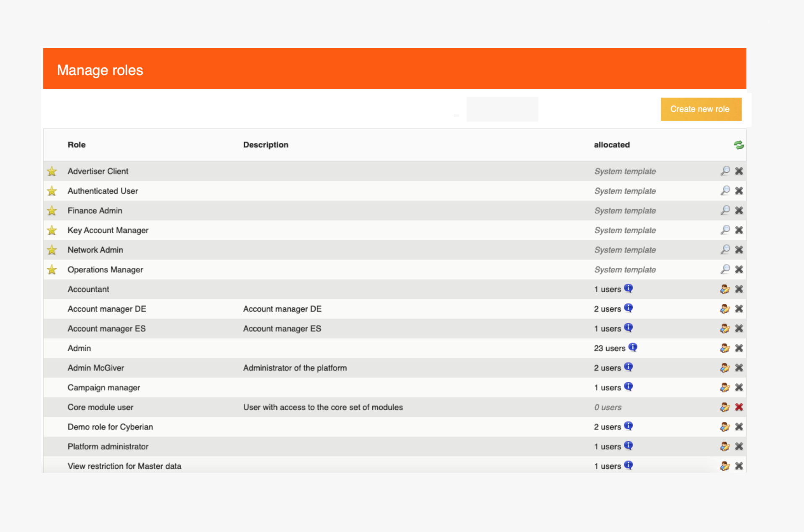
Task: Show info for Demo role for Cyberian users
Action: coord(629,426)
